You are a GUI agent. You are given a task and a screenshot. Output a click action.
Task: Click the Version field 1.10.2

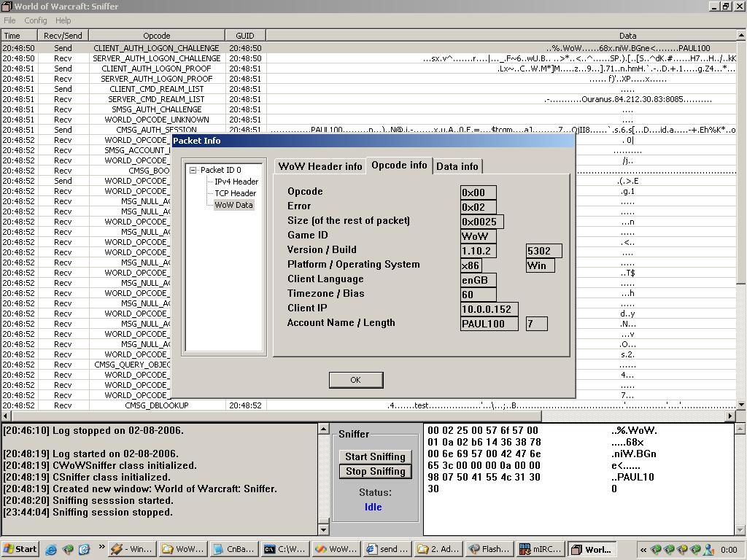click(479, 251)
